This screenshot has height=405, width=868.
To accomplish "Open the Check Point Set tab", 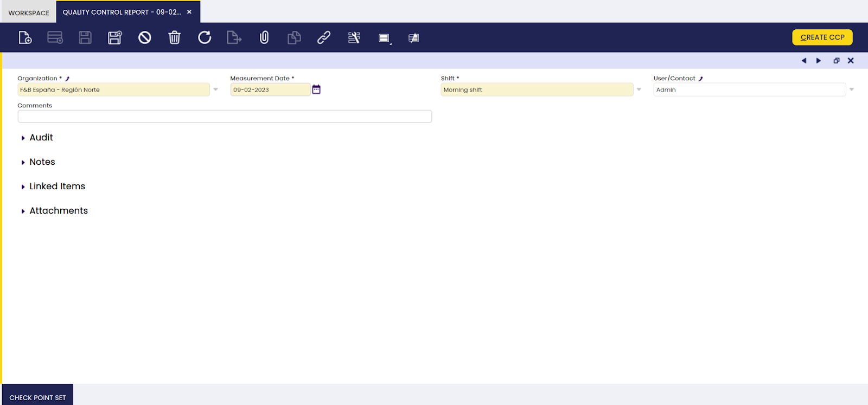I will [37, 397].
